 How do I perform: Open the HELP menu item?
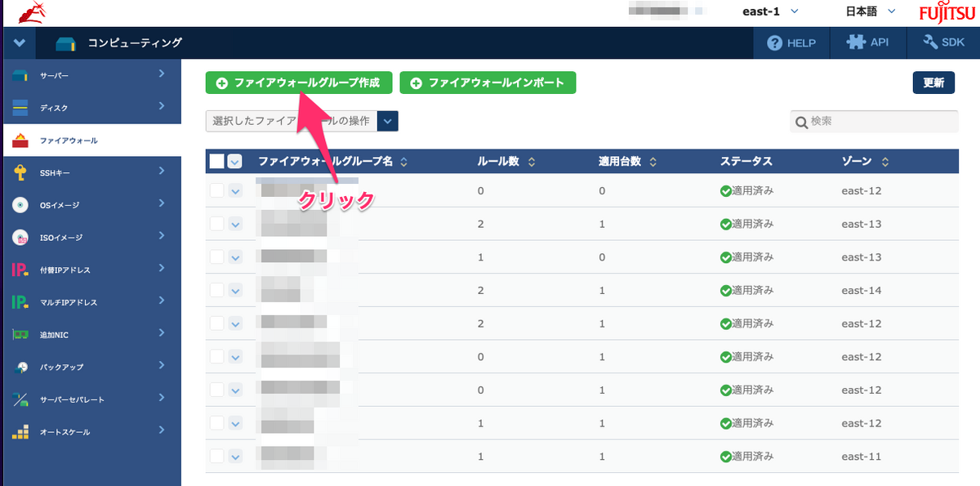click(791, 43)
